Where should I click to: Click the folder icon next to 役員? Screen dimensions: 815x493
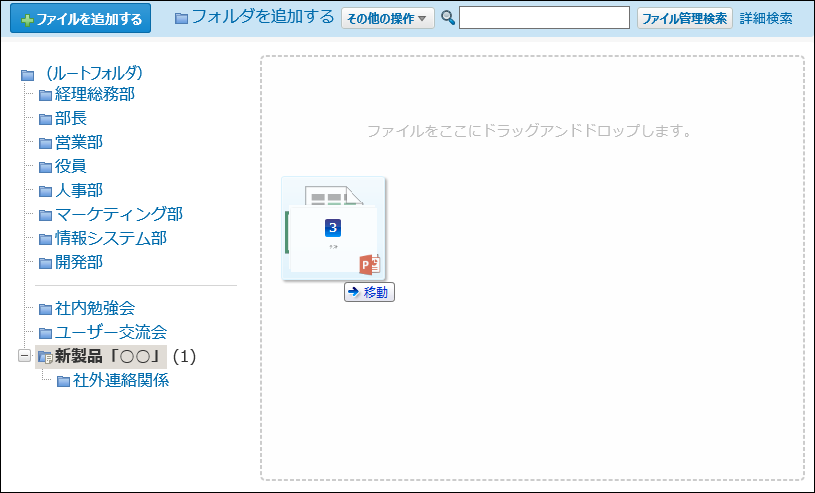pyautogui.click(x=45, y=167)
